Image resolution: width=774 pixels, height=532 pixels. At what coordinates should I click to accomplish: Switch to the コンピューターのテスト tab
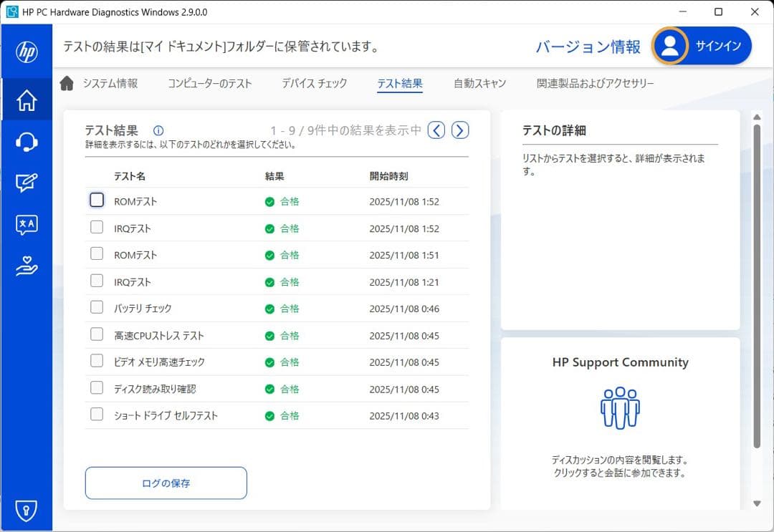[210, 84]
